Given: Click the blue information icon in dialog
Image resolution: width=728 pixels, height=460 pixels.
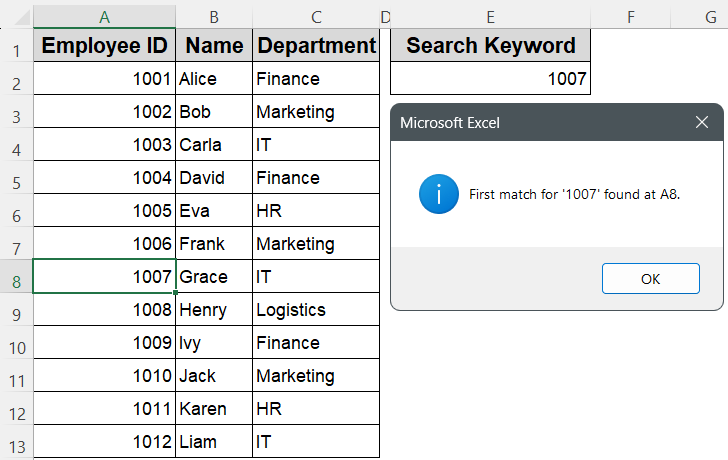Looking at the screenshot, I should pos(439,194).
